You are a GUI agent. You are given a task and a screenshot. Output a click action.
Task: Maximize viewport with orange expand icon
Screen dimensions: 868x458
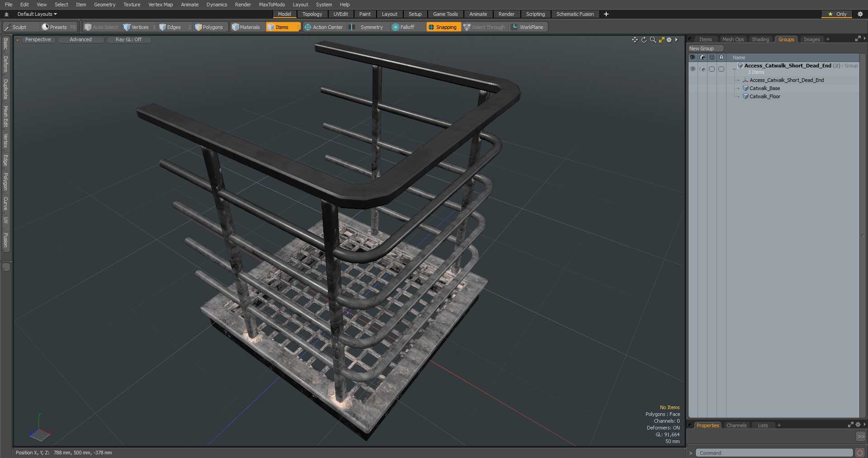[661, 40]
